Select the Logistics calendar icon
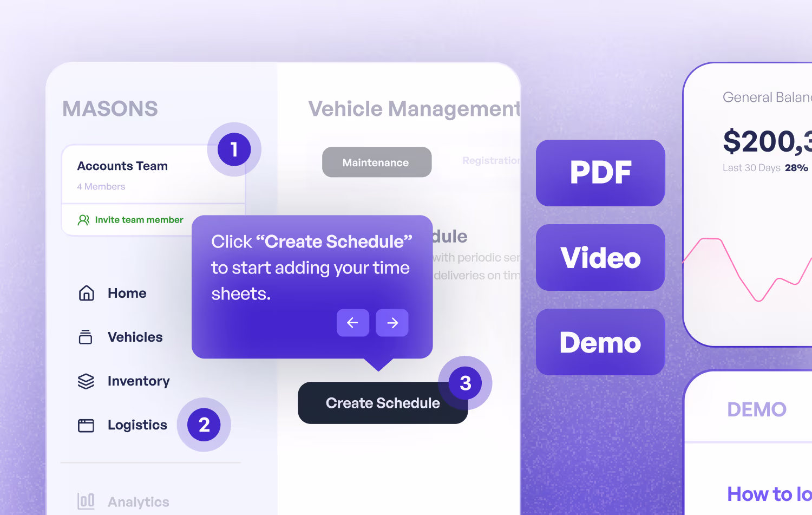812x515 pixels. coord(86,425)
